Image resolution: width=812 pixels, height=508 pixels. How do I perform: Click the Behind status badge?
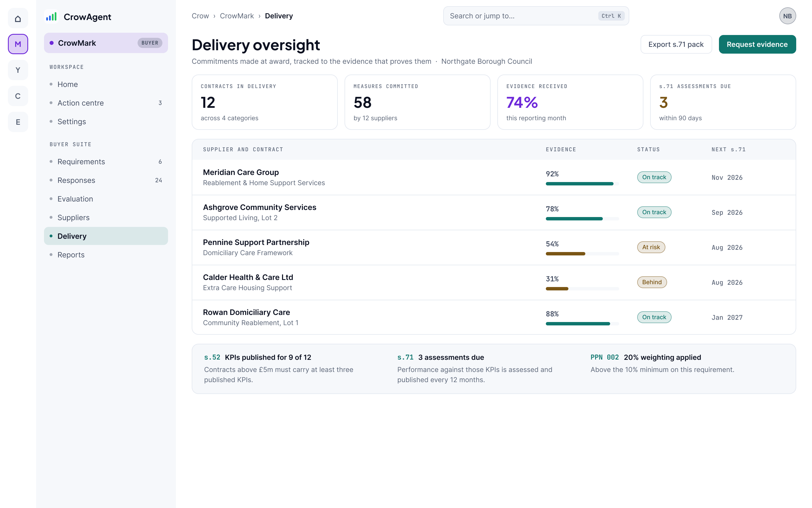click(x=652, y=282)
